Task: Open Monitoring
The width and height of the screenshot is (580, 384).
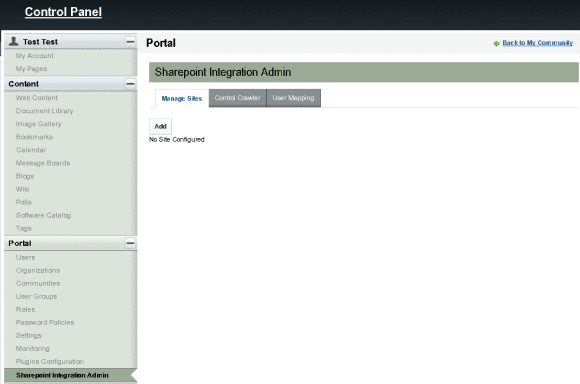Action: coord(32,348)
